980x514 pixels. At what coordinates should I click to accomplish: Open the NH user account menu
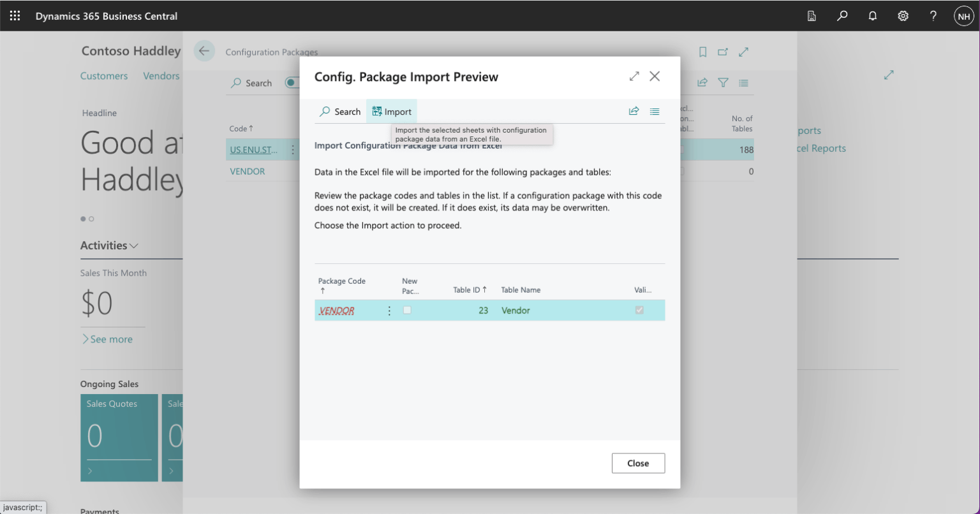pos(963,16)
